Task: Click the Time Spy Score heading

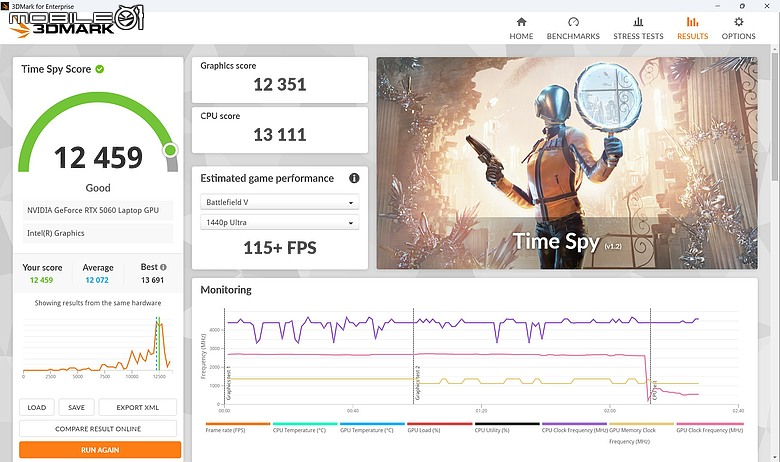Action: pyautogui.click(x=56, y=69)
